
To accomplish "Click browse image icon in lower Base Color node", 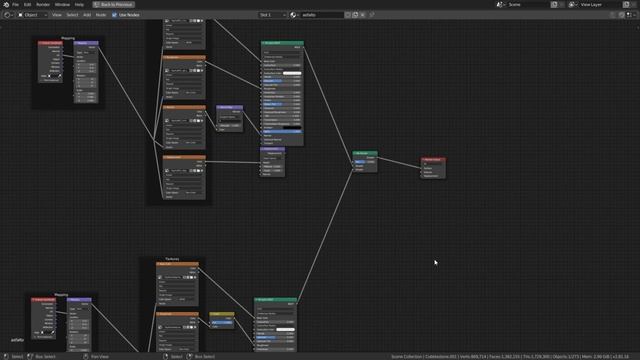I will (160, 278).
